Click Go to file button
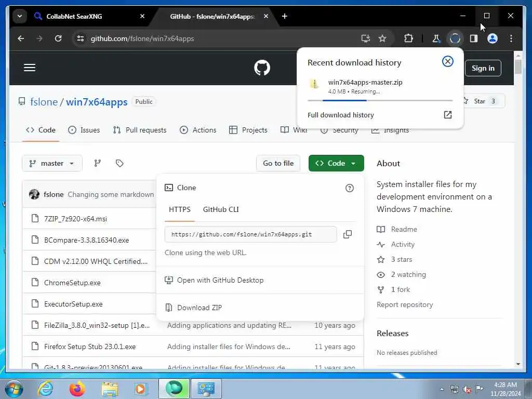Screen dimensions: 532x399 [x=278, y=163]
